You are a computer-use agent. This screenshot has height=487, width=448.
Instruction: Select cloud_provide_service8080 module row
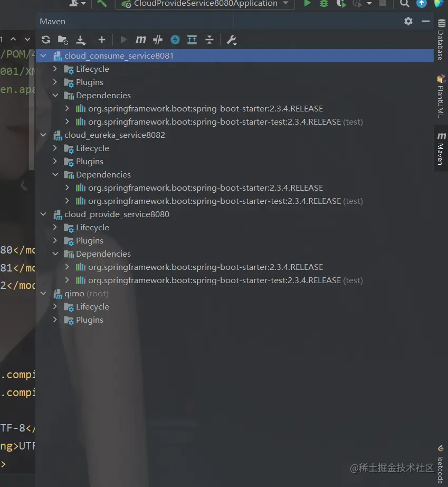[x=234, y=214]
